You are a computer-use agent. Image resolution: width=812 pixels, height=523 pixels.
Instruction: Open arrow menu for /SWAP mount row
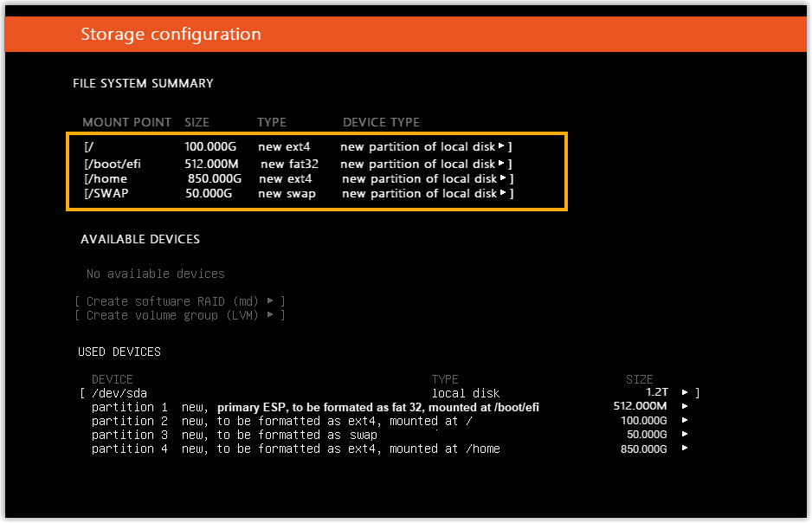point(503,194)
